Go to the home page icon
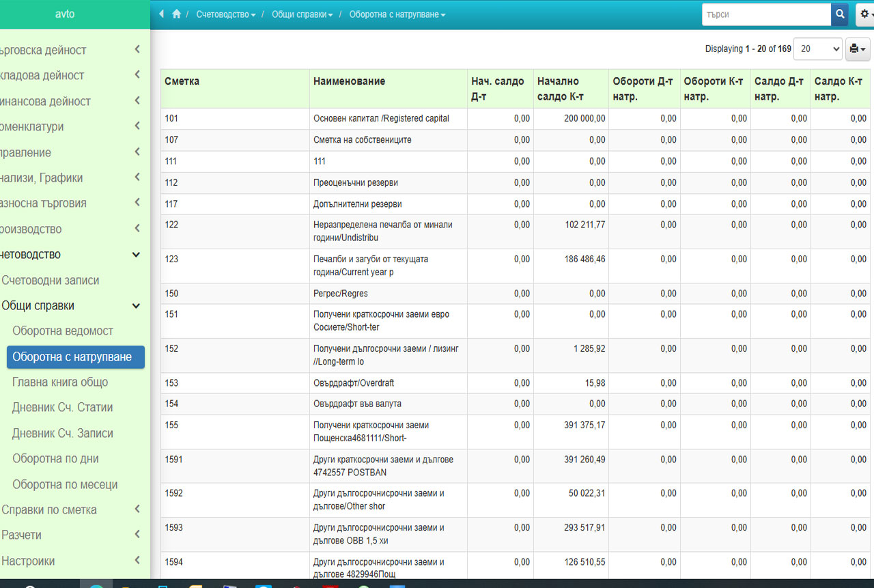 tap(177, 14)
